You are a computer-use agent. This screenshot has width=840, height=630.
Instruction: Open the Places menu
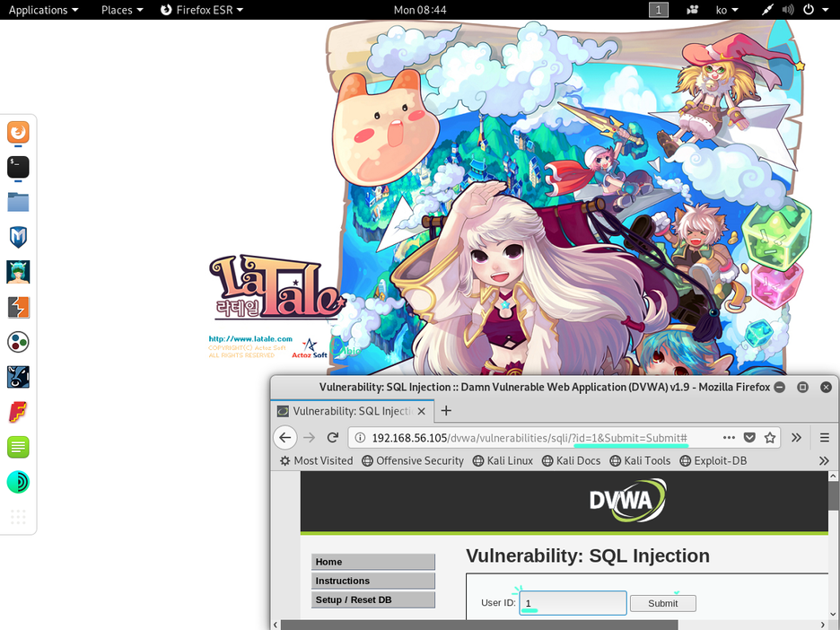point(122,10)
